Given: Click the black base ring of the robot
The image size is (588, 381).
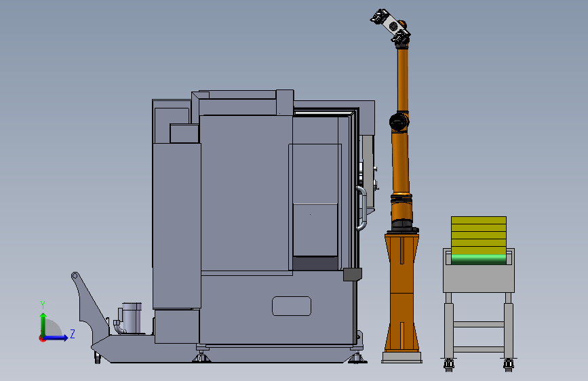Looking at the screenshot, I should pyautogui.click(x=404, y=227).
